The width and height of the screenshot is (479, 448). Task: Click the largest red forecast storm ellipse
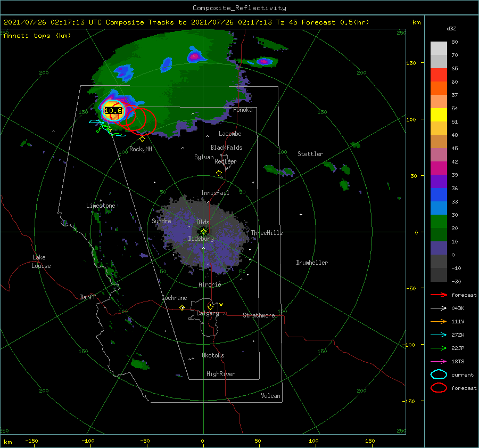(141, 121)
